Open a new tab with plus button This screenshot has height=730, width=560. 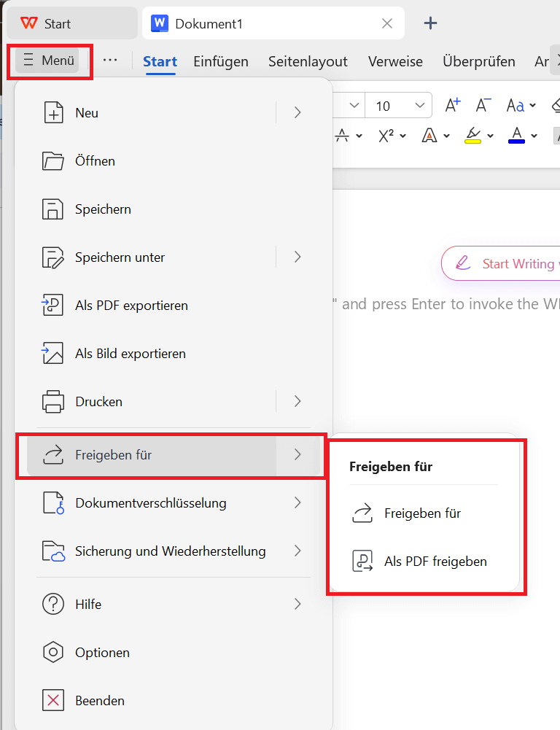pos(431,23)
